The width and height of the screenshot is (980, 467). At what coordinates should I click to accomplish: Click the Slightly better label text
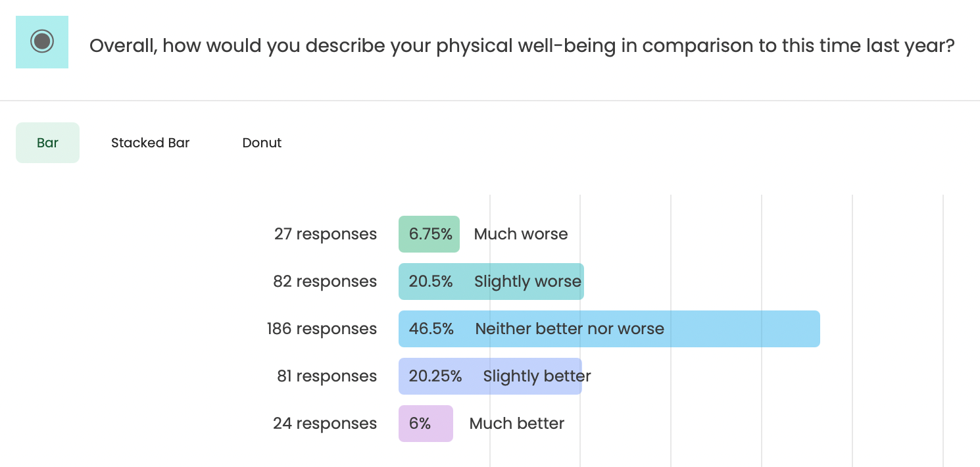(537, 376)
